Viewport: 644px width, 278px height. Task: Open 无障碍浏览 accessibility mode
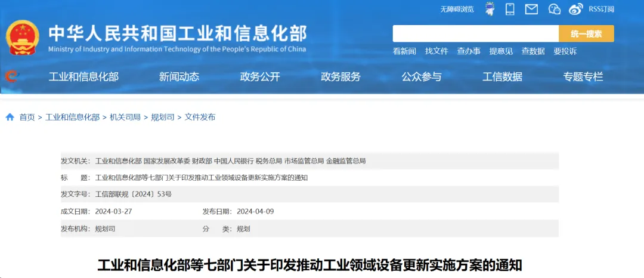pyautogui.click(x=457, y=9)
